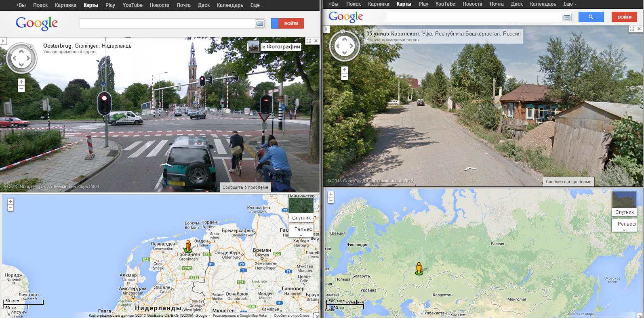Select Карты in the left window bar

click(x=90, y=5)
